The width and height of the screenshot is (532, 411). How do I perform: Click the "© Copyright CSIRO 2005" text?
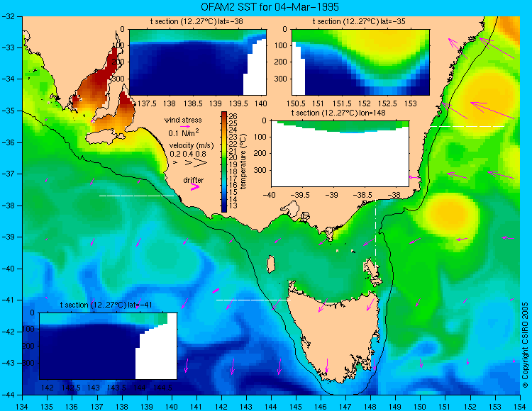coord(525,345)
